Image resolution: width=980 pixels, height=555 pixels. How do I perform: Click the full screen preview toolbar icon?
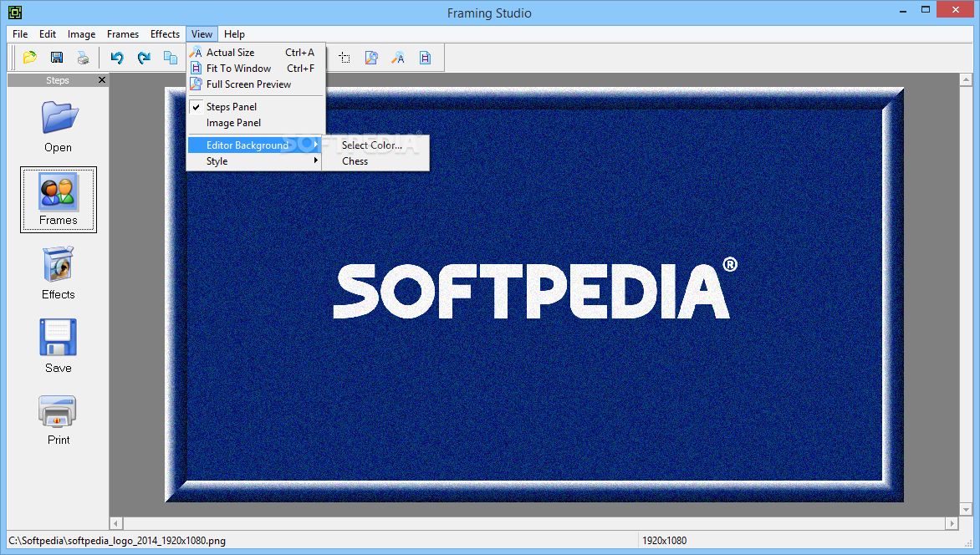tap(371, 59)
